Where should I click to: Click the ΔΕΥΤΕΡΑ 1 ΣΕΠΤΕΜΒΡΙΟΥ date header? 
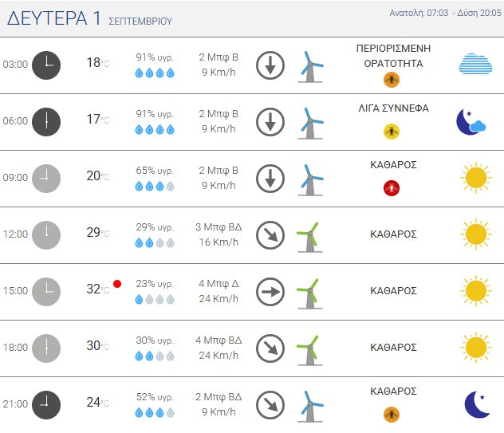click(89, 20)
